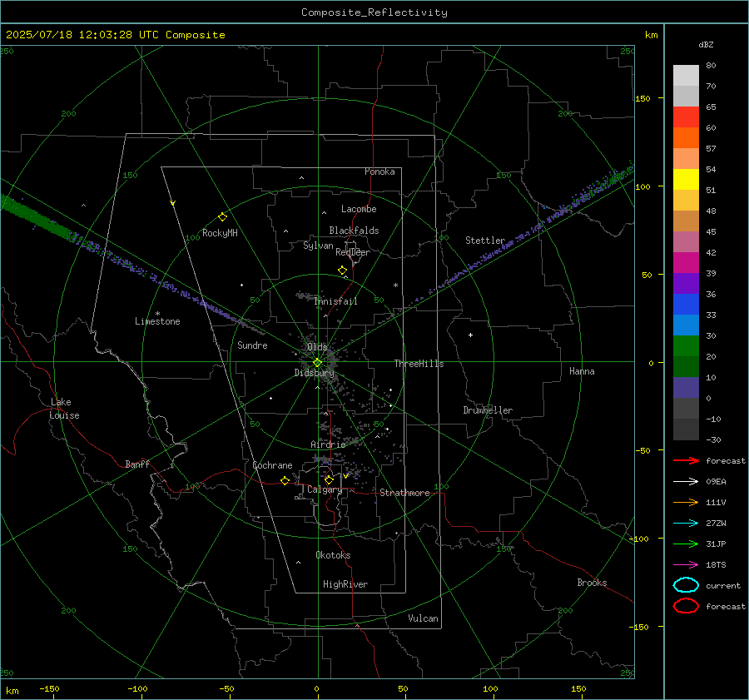Click yellow diamond marker near RockyMH
Image resolution: width=749 pixels, height=700 pixels.
222,217
